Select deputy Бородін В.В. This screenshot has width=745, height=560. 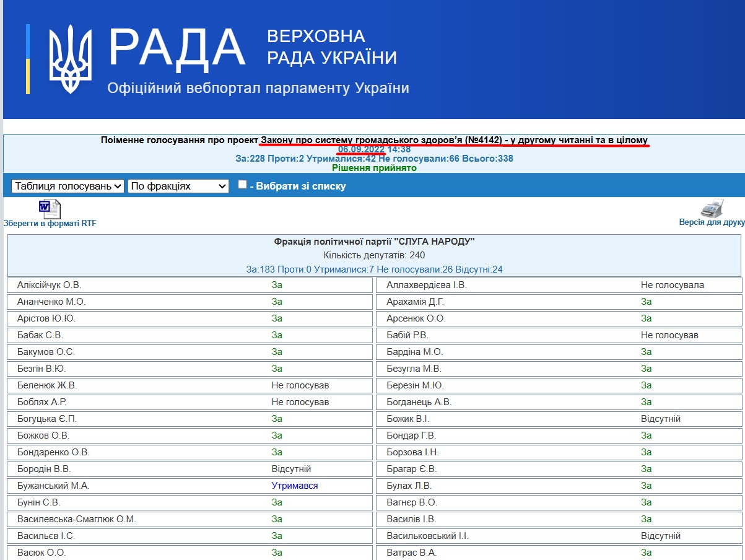pyautogui.click(x=44, y=469)
